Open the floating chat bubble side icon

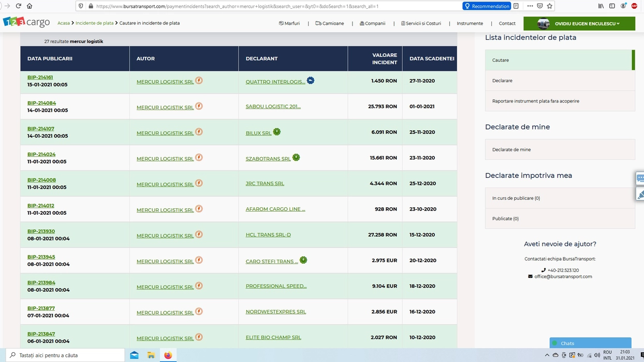640,178
